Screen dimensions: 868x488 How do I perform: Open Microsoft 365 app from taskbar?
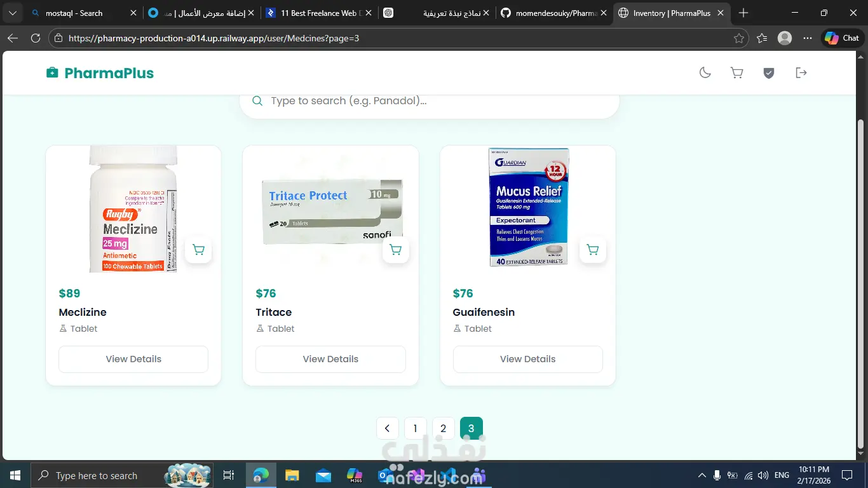pos(355,475)
